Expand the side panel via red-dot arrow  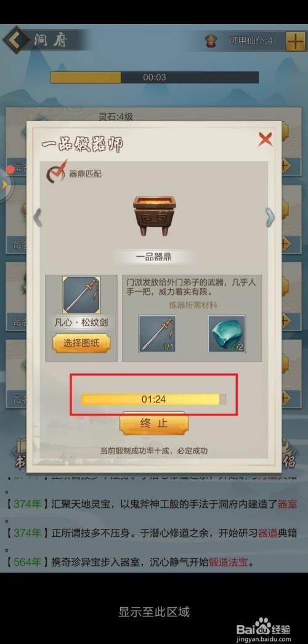(x=5, y=185)
